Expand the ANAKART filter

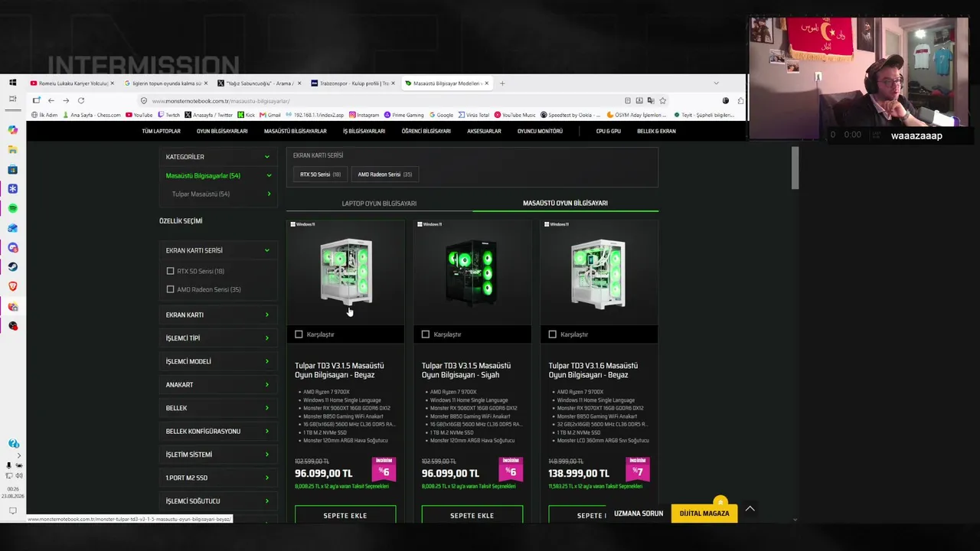(217, 385)
